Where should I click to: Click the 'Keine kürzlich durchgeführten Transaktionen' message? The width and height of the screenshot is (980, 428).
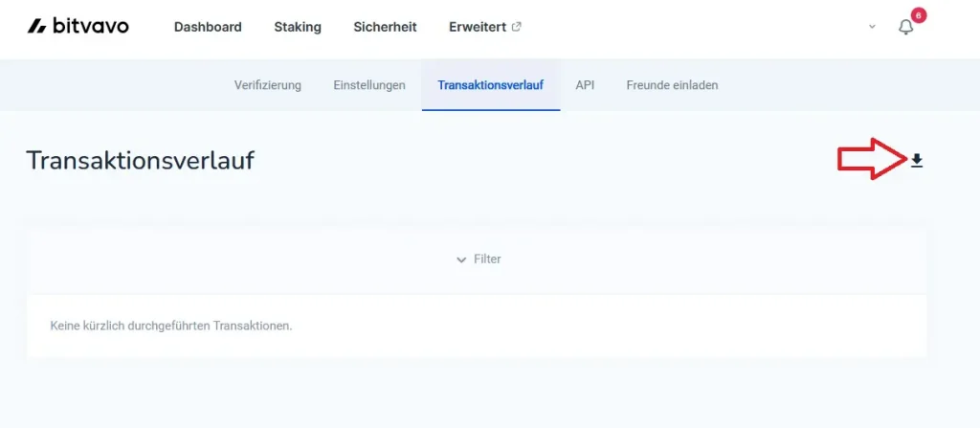point(170,326)
